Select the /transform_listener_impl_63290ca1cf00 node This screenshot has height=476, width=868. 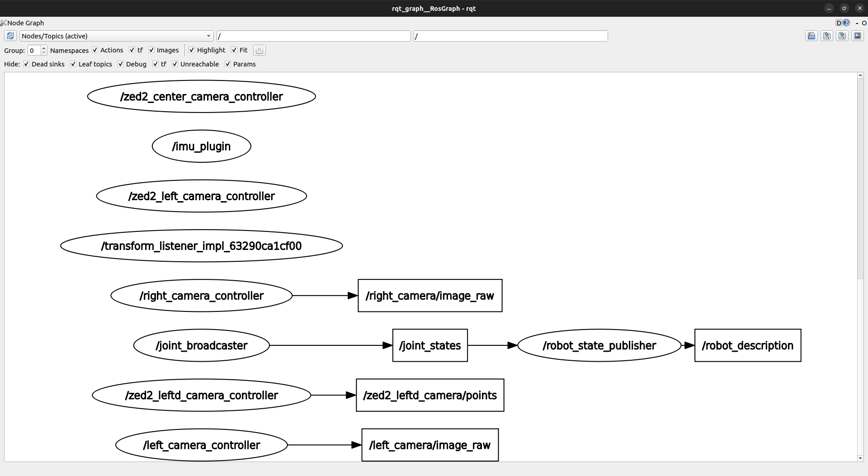coord(202,245)
